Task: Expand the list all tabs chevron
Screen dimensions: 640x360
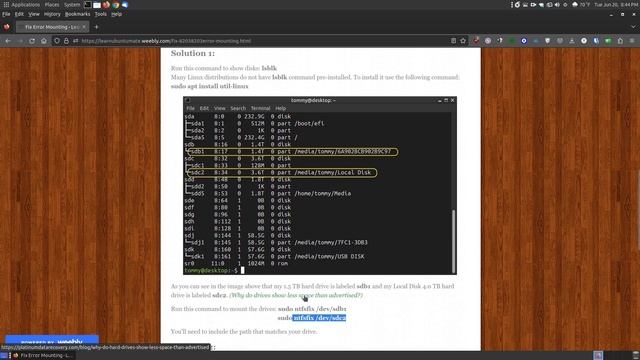Action: coord(633,27)
